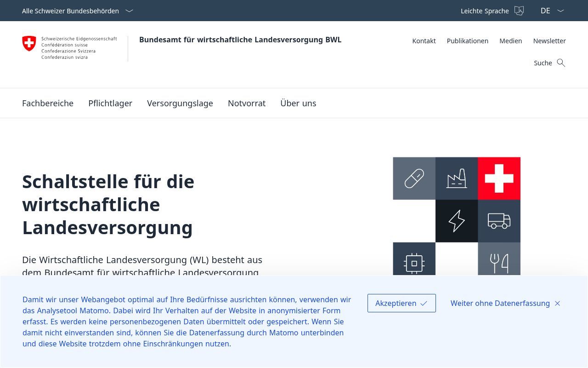Open the Pflichtlager navigation menu
Image resolution: width=588 pixels, height=368 pixels.
(x=110, y=103)
